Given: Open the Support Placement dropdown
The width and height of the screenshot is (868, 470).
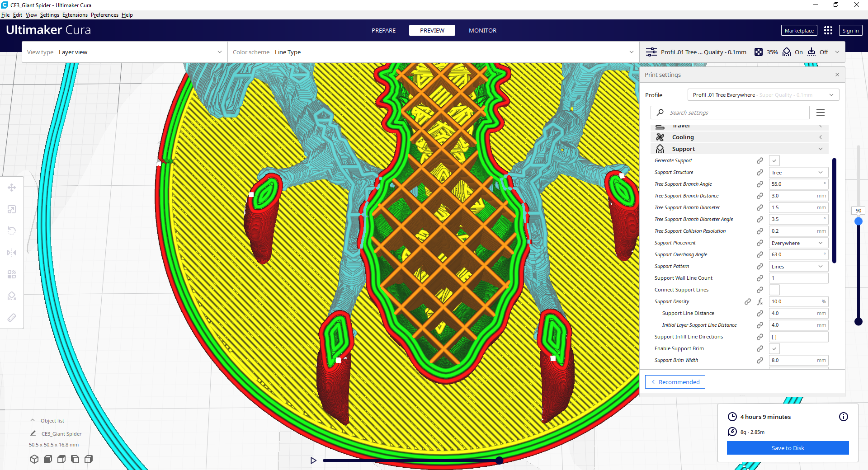Looking at the screenshot, I should pyautogui.click(x=798, y=243).
